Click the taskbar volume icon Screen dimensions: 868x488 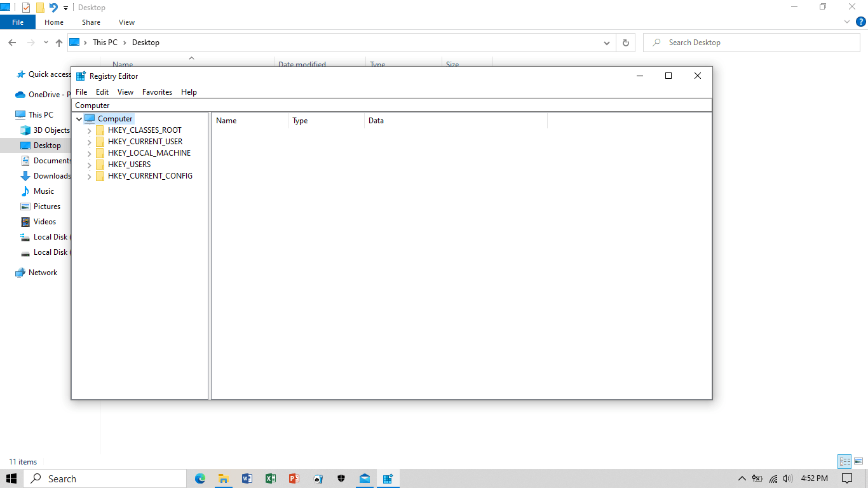point(788,478)
